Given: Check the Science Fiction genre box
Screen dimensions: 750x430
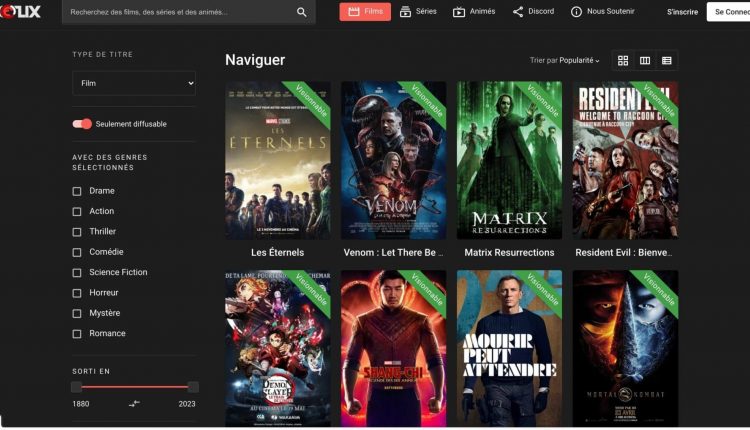Looking at the screenshot, I should pos(77,273).
